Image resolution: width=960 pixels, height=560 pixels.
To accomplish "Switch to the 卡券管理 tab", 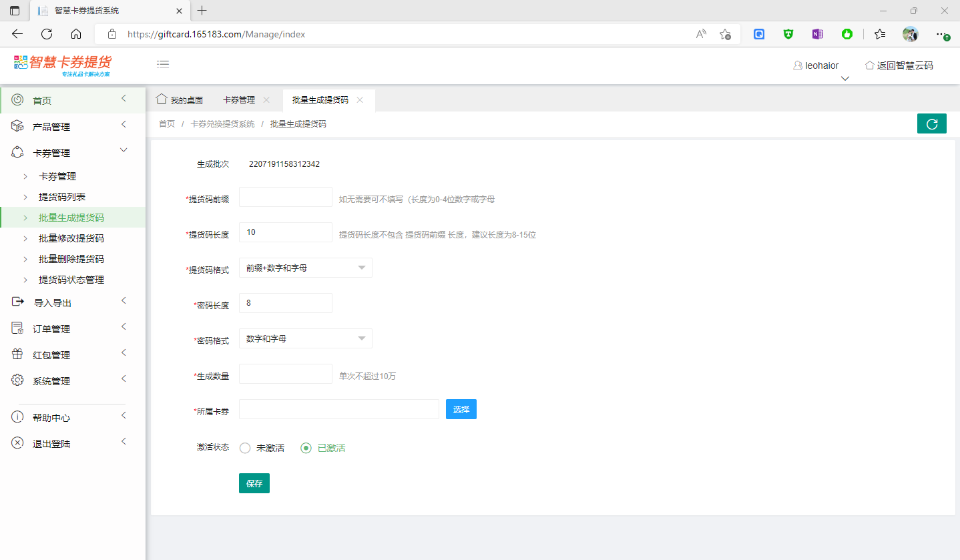I will [x=238, y=100].
